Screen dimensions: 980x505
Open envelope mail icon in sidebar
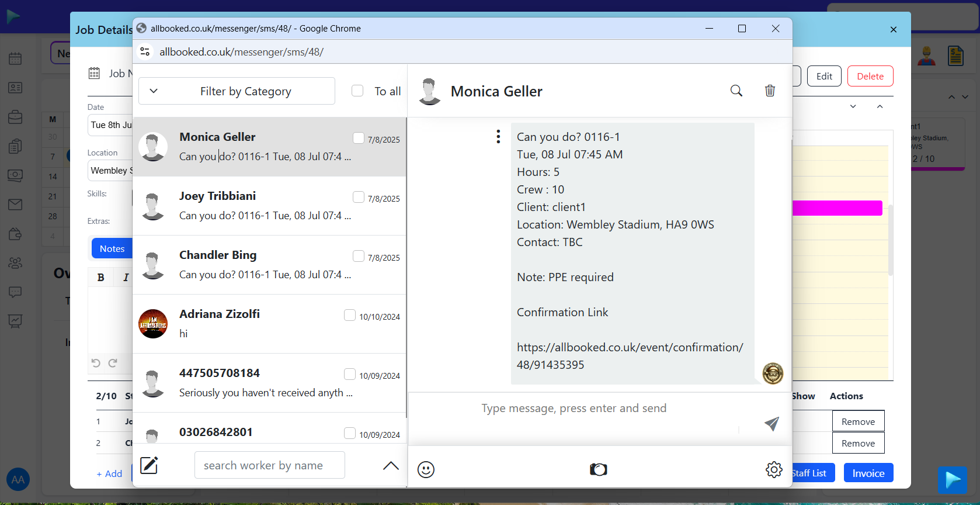[16, 205]
